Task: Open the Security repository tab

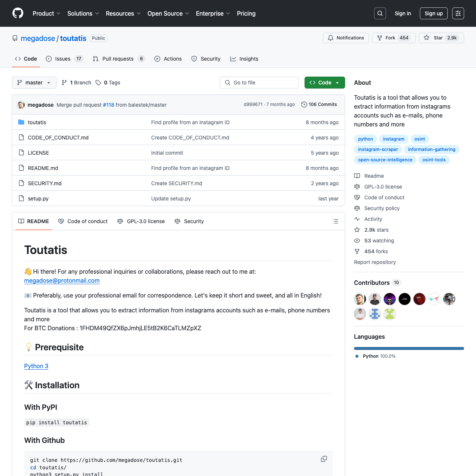Action: pos(206,59)
